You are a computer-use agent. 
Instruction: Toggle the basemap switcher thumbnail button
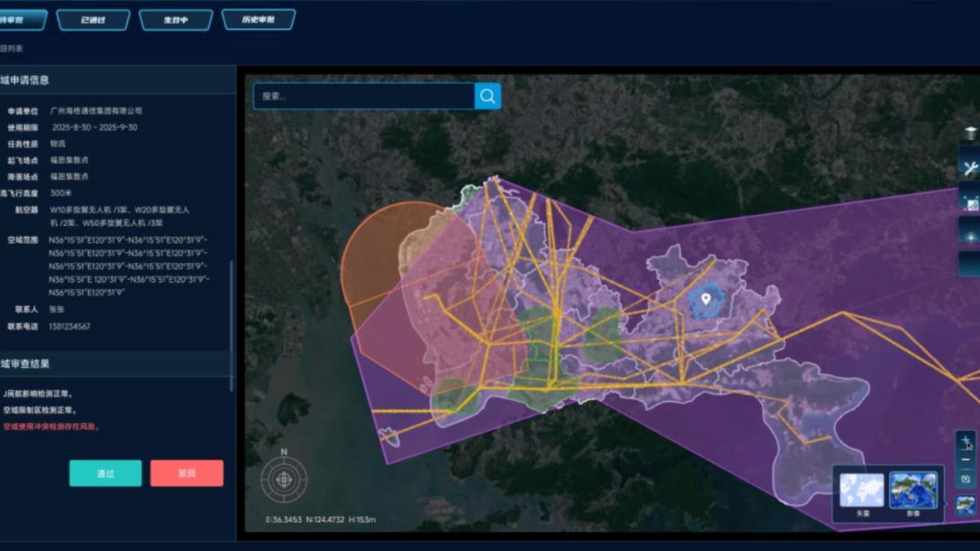967,505
